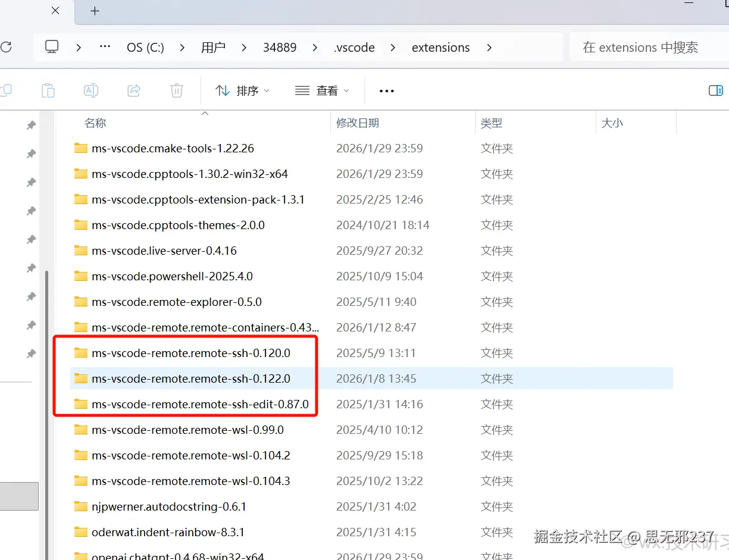Click the share icon
This screenshot has height=560, width=729.
134,90
